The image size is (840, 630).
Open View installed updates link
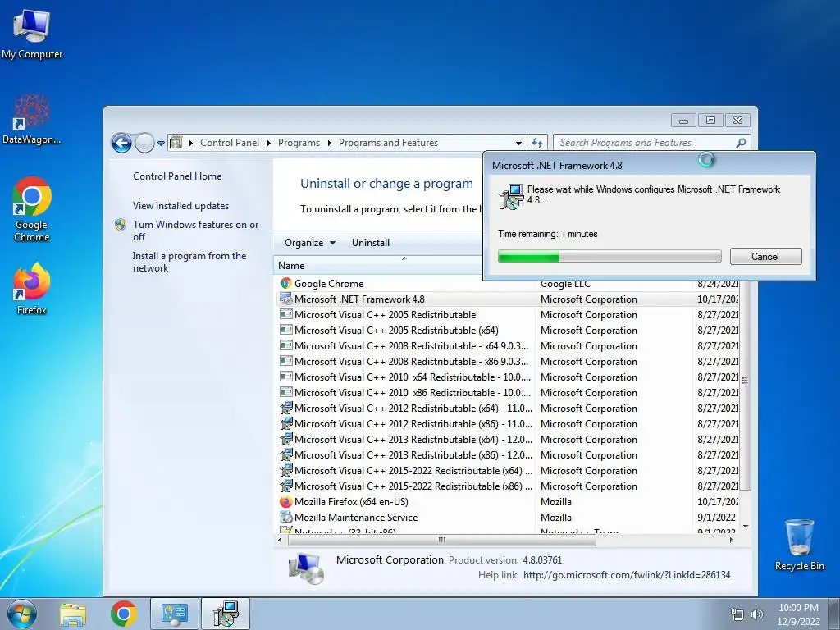(180, 206)
